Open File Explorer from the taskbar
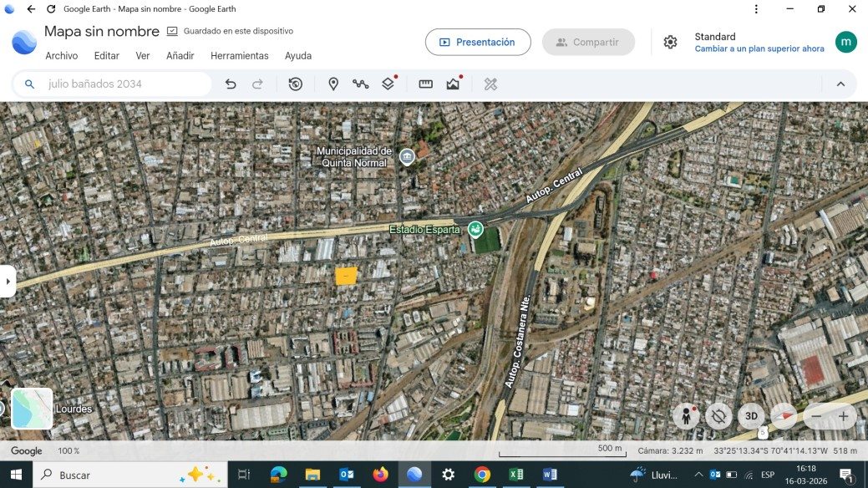Image resolution: width=868 pixels, height=488 pixels. 312,475
